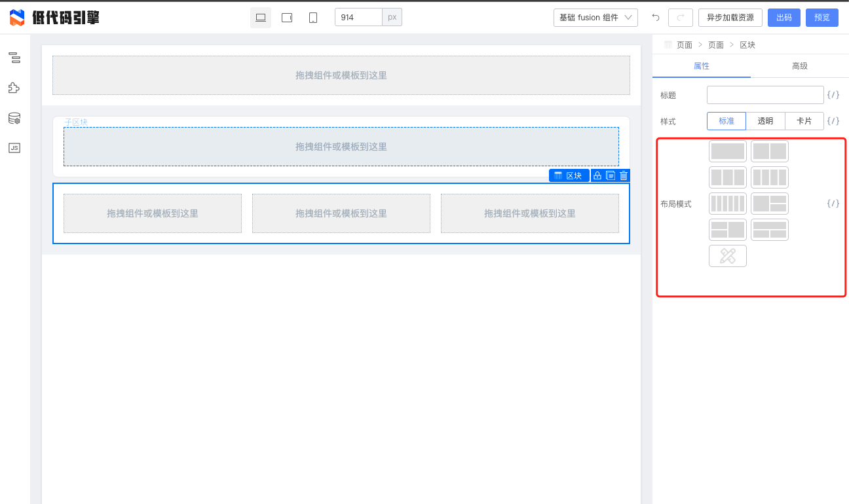Open the component library plugin panel

point(14,88)
